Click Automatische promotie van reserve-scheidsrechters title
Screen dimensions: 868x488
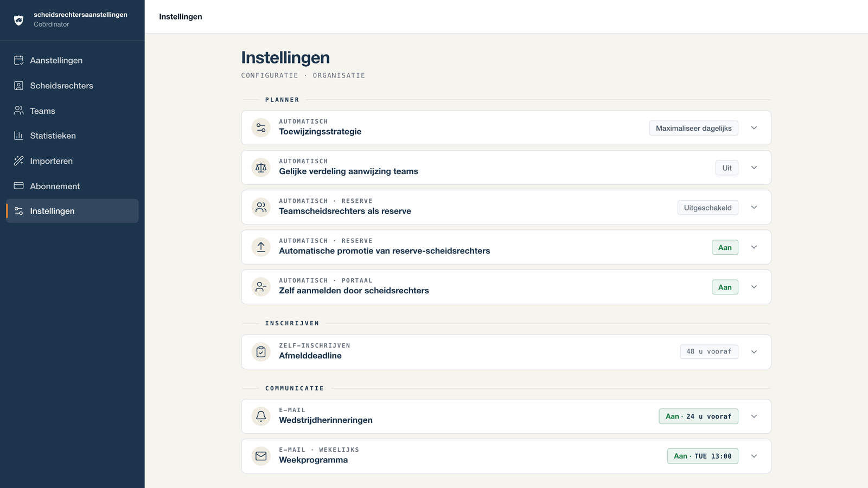[385, 251]
